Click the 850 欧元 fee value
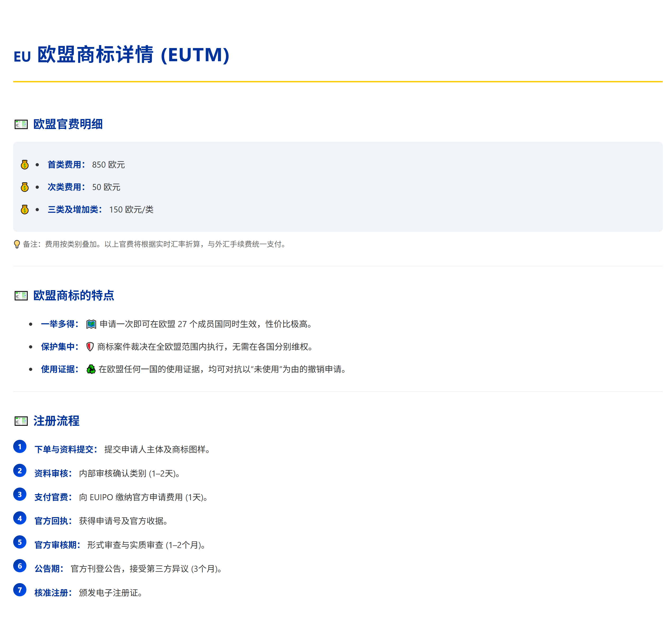The width and height of the screenshot is (672, 628). coord(108,165)
